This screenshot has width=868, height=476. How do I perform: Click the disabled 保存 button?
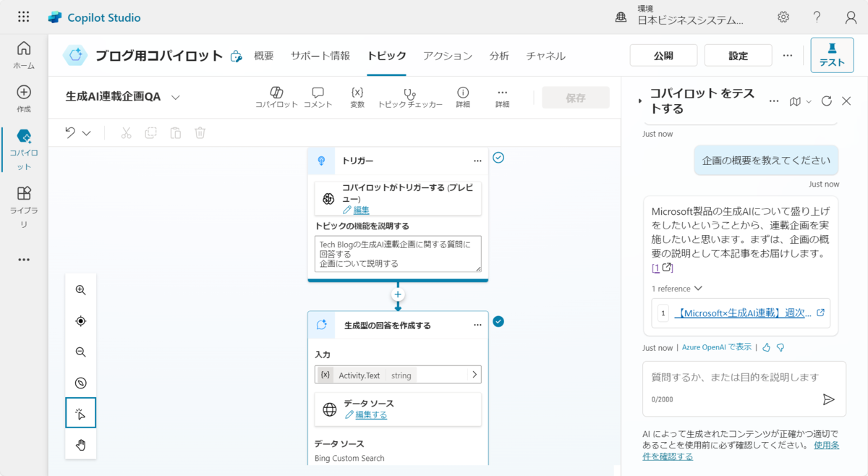coord(576,98)
